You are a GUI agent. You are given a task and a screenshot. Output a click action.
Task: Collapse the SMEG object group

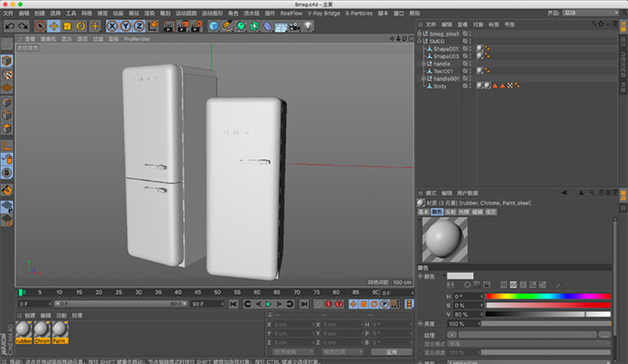point(419,41)
